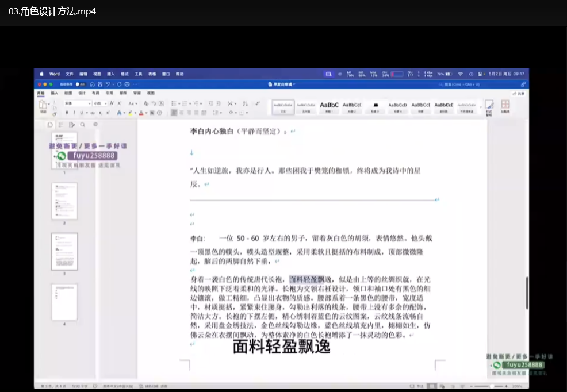The width and height of the screenshot is (567, 392).
Task: Expand the styles gallery arrow
Action: pos(481,107)
